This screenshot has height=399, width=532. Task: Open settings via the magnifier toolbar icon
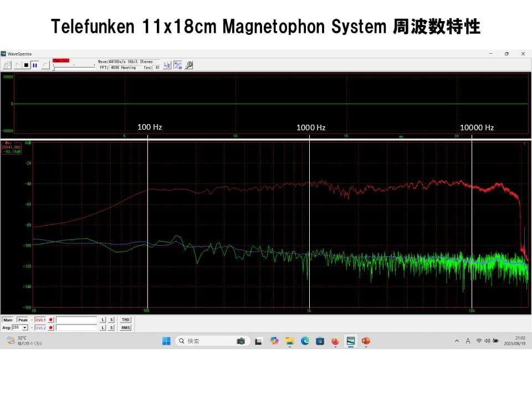point(189,65)
